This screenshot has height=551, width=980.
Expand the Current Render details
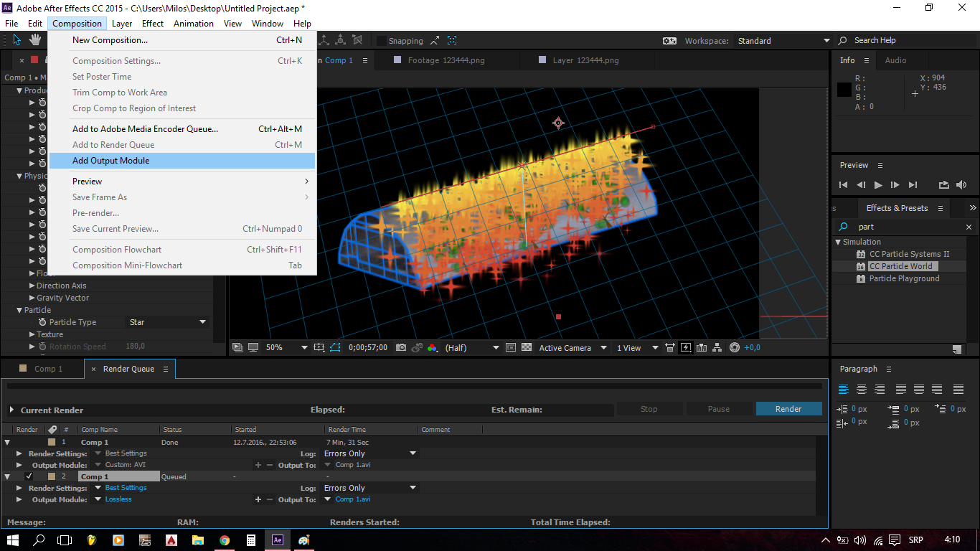tap(11, 410)
